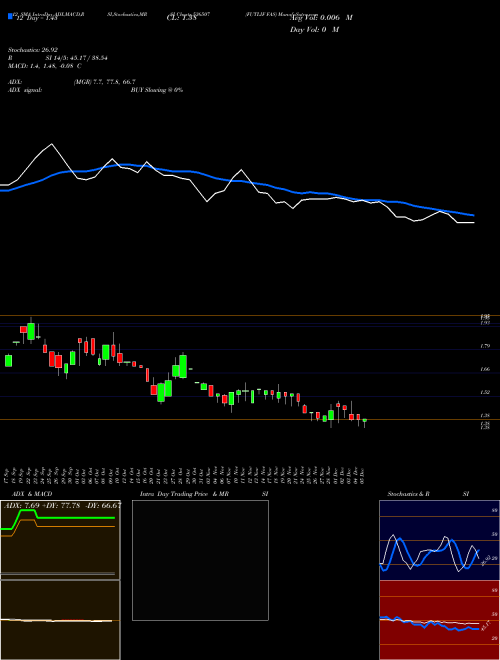The width and height of the screenshot is (500, 660).
Task: Click the empty Intra Day Trading chart panel
Action: tap(200, 560)
